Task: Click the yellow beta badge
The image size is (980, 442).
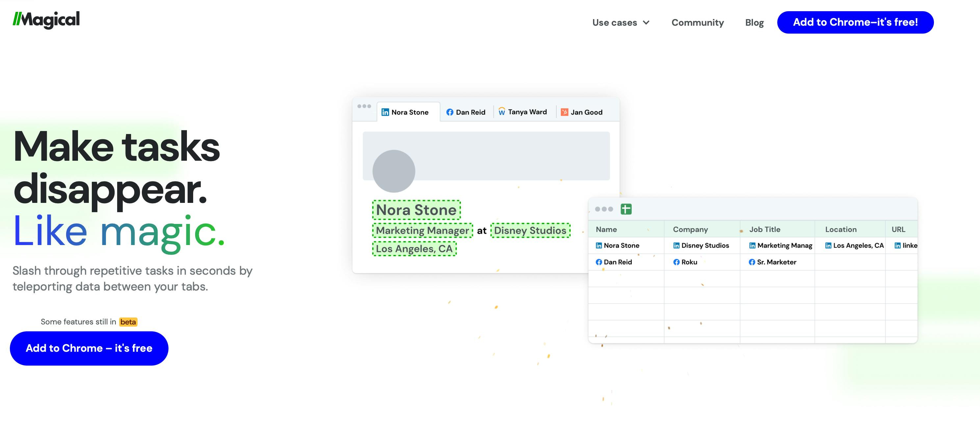Action: click(128, 322)
